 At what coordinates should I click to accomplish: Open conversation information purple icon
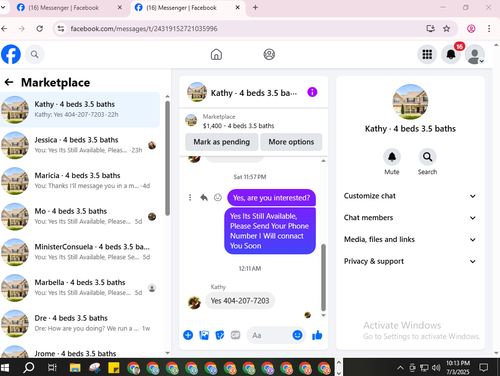pyautogui.click(x=312, y=92)
